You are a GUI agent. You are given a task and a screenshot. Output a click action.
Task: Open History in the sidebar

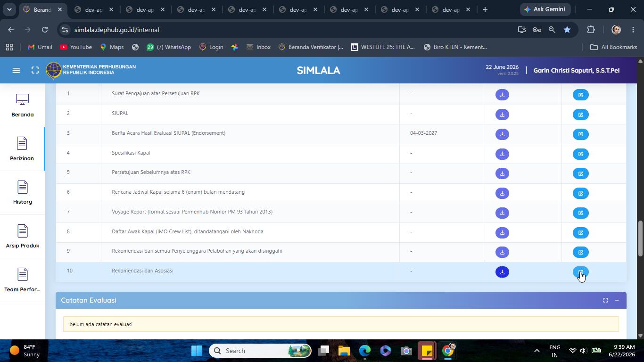(22, 193)
